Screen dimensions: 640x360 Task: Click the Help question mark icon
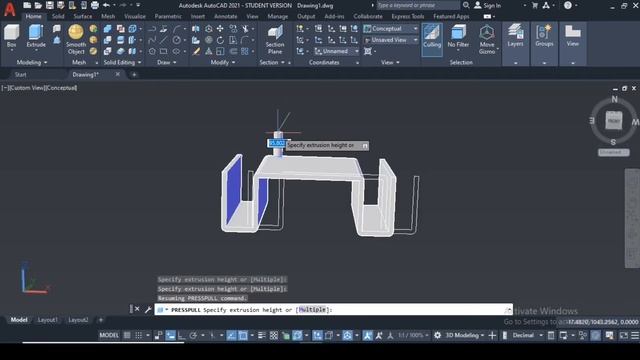(x=568, y=5)
